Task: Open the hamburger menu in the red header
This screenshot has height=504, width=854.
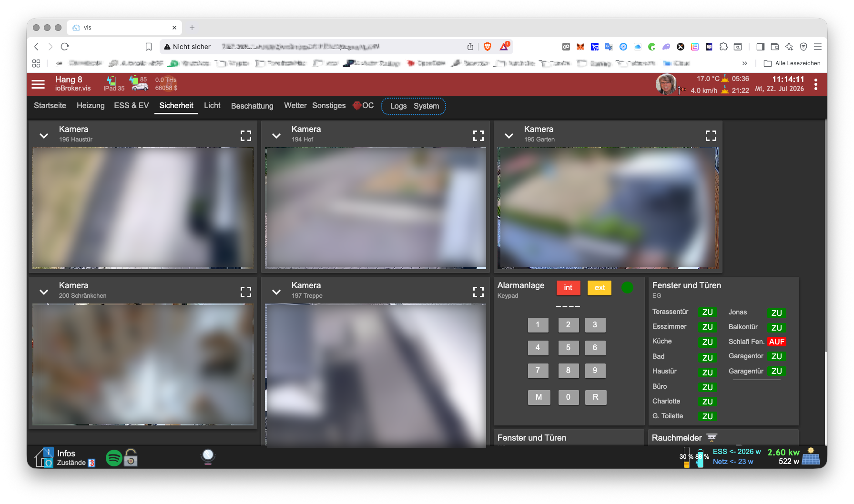Action: point(38,84)
